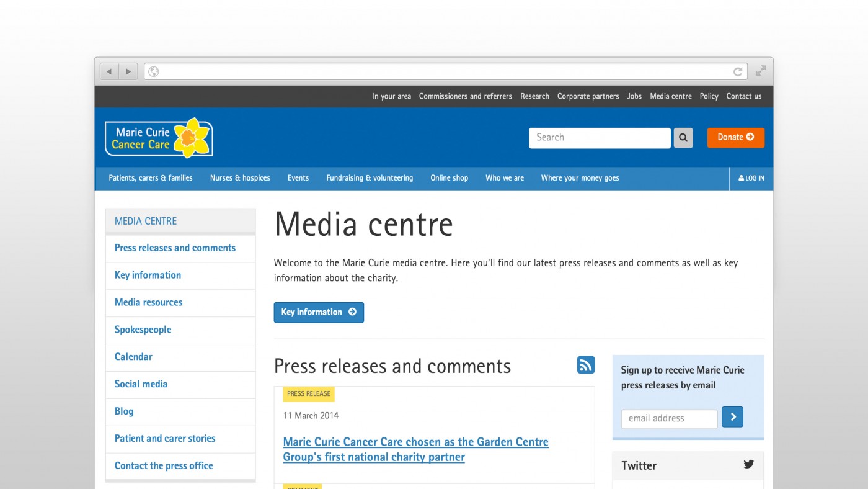The height and width of the screenshot is (489, 868).
Task: Click the Marie Curie Cancer Care logo
Action: tap(159, 138)
